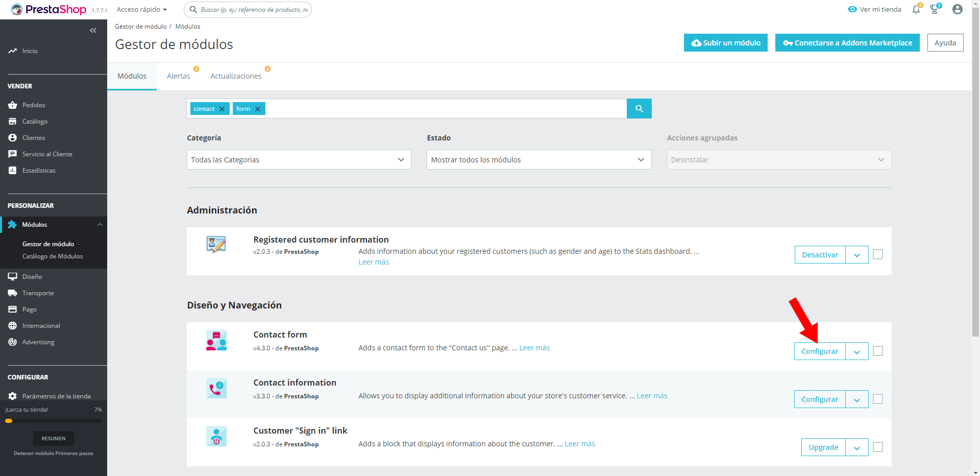
Task: Expand the arrow next to Upgrade button
Action: pos(857,447)
